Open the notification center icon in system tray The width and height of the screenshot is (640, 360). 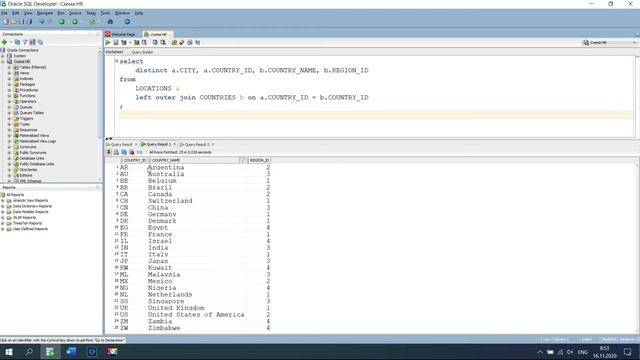627,352
